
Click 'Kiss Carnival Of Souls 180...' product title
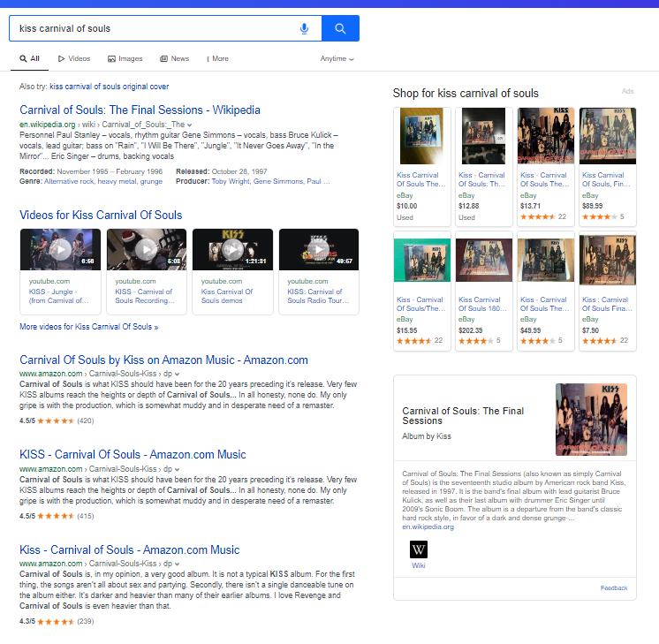482,305
